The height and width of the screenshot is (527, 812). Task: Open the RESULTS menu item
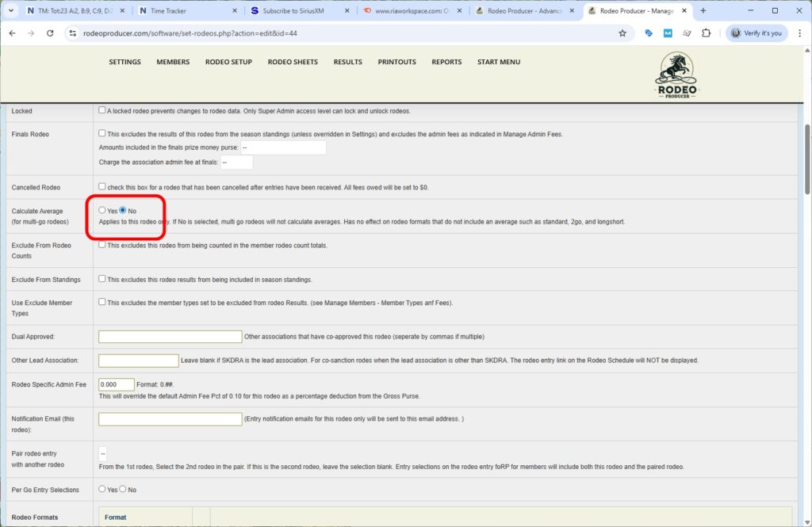click(x=347, y=62)
